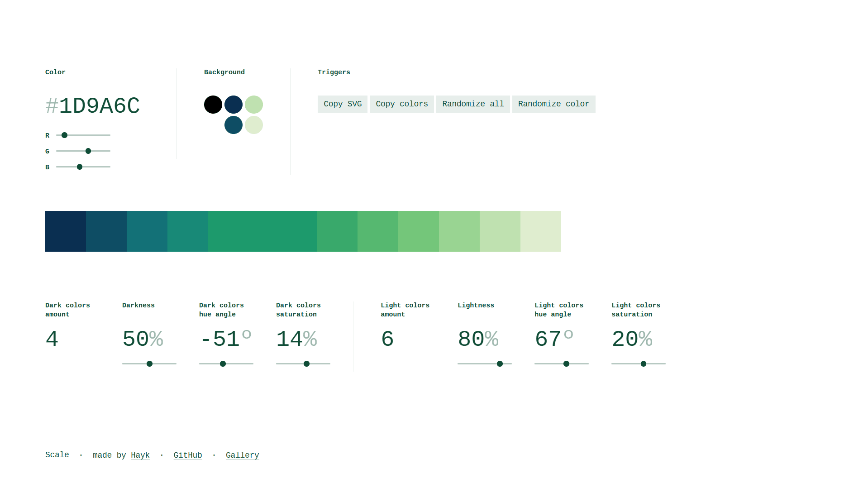Click the Dark colors amount value 4
This screenshot has height=488, width=868.
pos(52,340)
